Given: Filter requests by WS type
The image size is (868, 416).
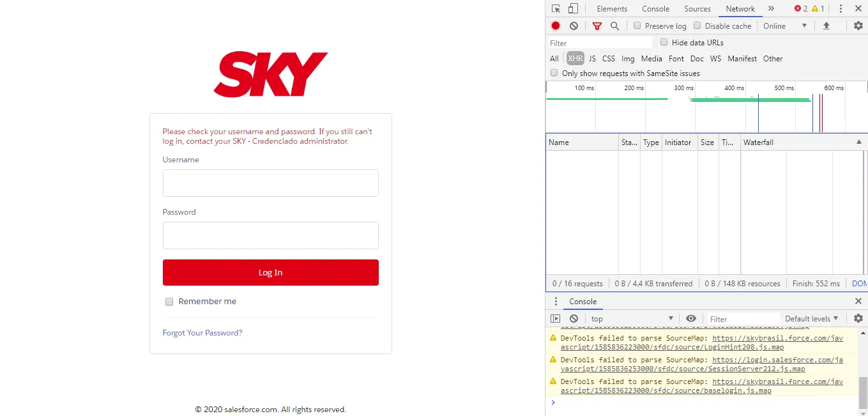Looking at the screenshot, I should 715,58.
